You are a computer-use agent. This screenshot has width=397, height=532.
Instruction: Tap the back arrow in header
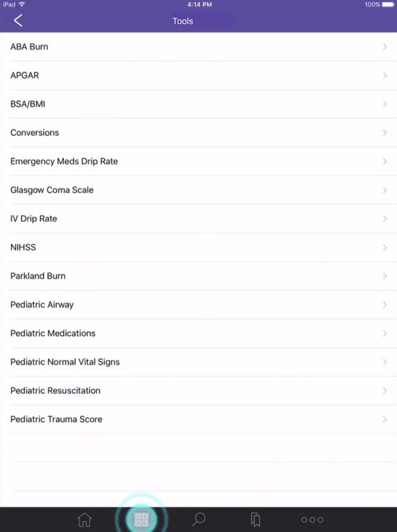pyautogui.click(x=18, y=21)
